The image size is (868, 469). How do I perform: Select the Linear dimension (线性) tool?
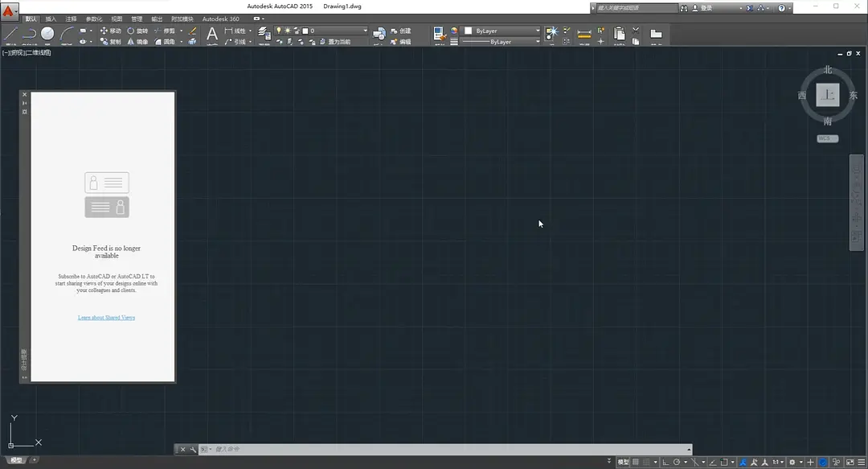coord(235,31)
